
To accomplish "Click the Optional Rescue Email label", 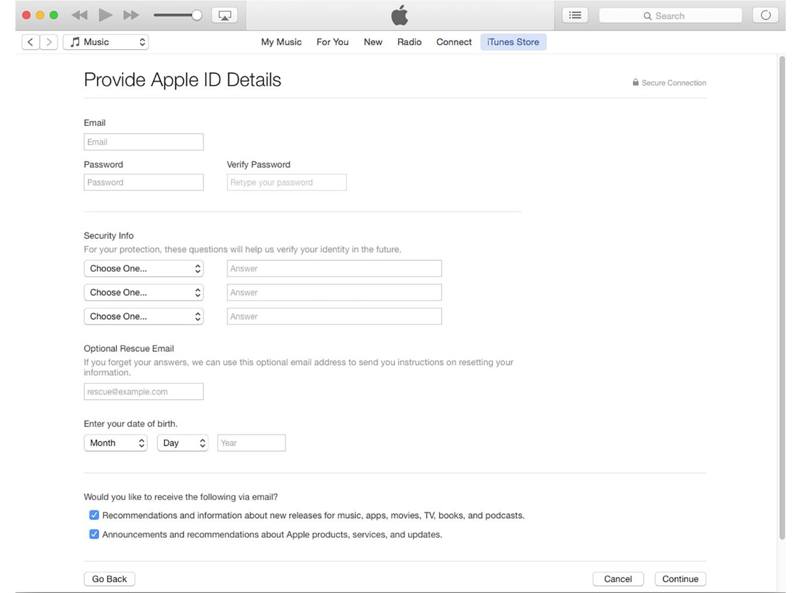I will tap(129, 349).
